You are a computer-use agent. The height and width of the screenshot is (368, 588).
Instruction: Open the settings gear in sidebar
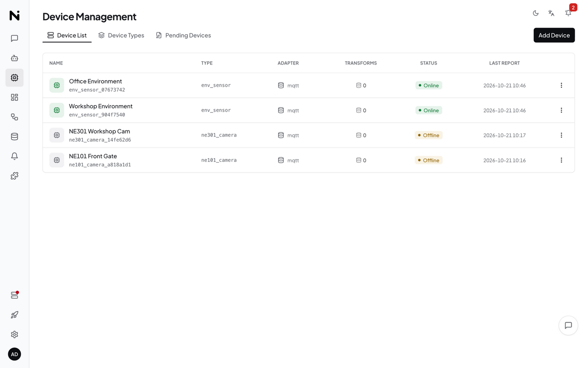tap(14, 334)
